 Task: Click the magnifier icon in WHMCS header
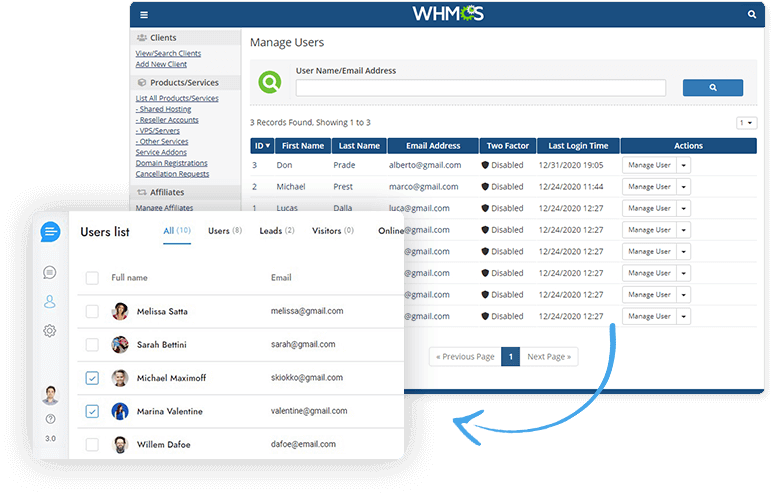(751, 14)
